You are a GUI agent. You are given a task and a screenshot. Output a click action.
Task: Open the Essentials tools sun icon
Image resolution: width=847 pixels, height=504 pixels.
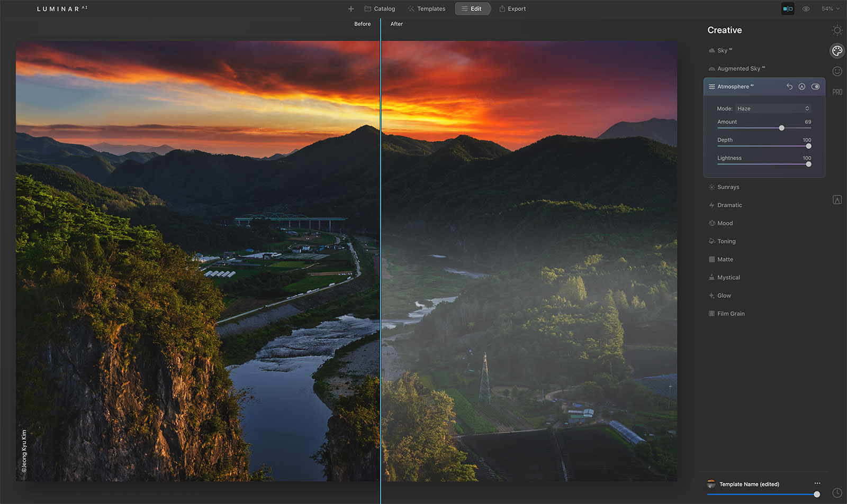[837, 30]
